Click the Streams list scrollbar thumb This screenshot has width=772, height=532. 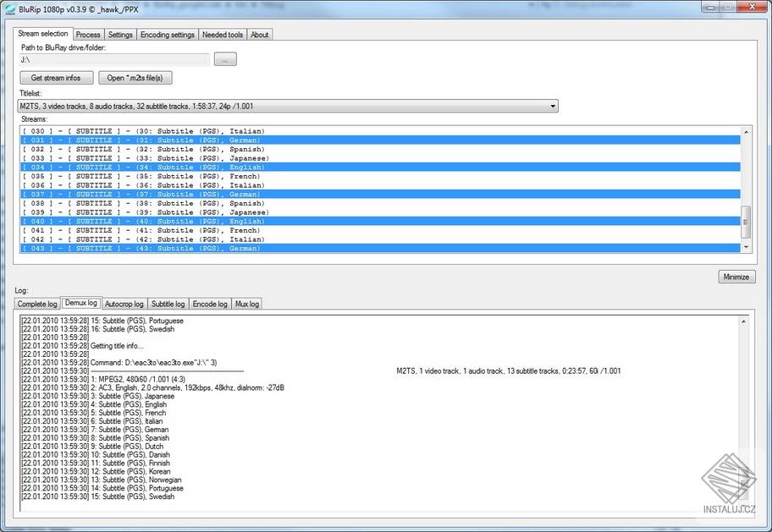[x=746, y=222]
